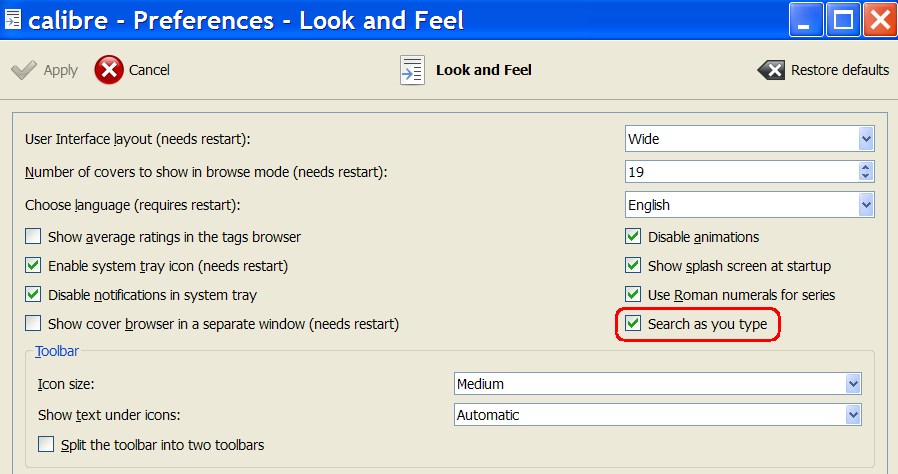This screenshot has height=474, width=898.
Task: Click inside the number of covers field
Action: [x=740, y=172]
